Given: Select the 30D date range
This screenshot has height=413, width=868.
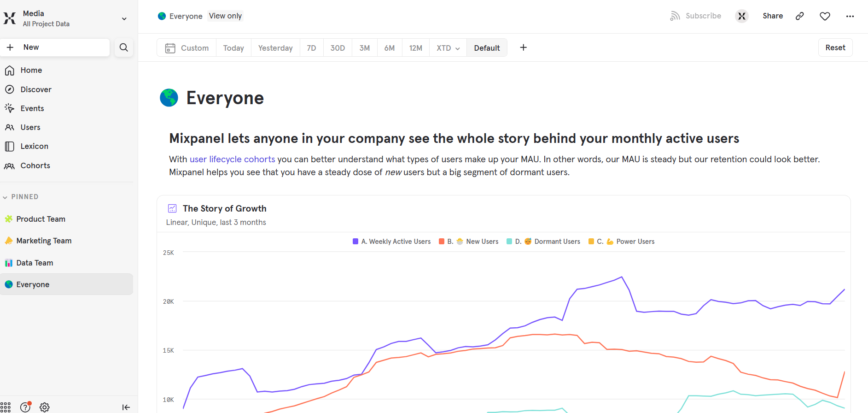Looking at the screenshot, I should coord(338,48).
